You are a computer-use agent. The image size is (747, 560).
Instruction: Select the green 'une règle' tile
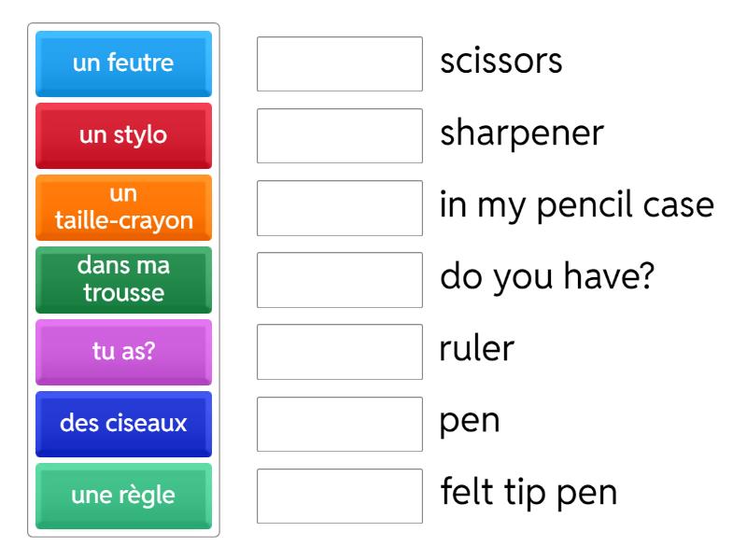[123, 496]
